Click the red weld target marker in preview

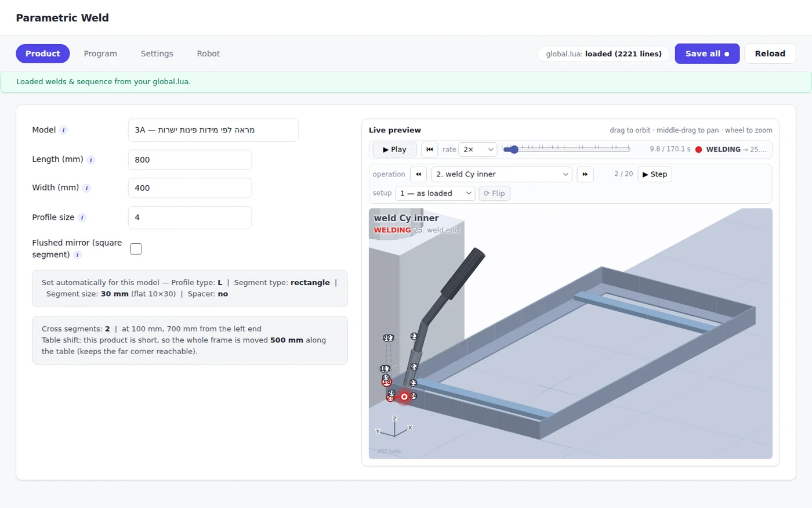pyautogui.click(x=404, y=397)
